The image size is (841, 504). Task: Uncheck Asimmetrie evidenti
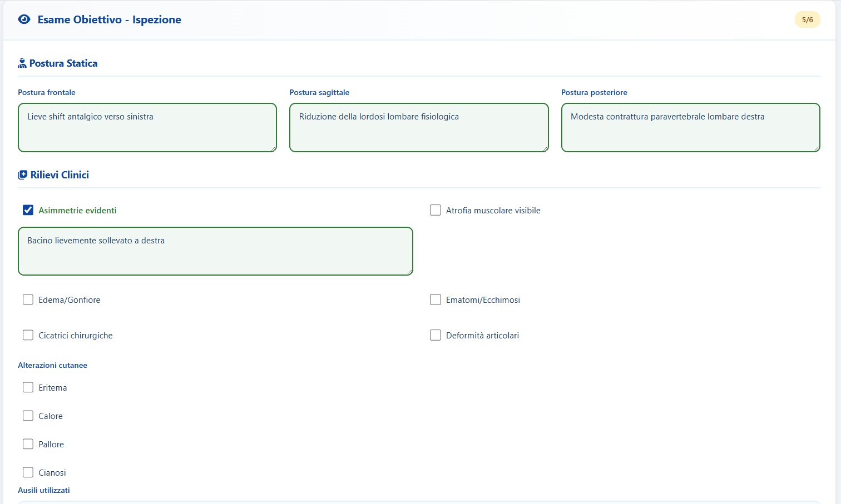(x=28, y=210)
